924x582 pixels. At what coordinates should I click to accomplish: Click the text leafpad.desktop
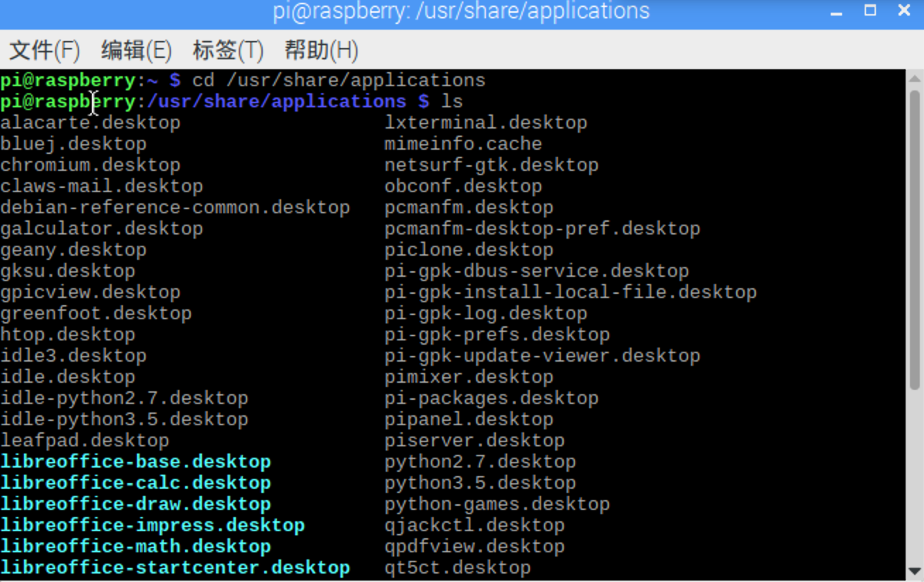coord(85,441)
